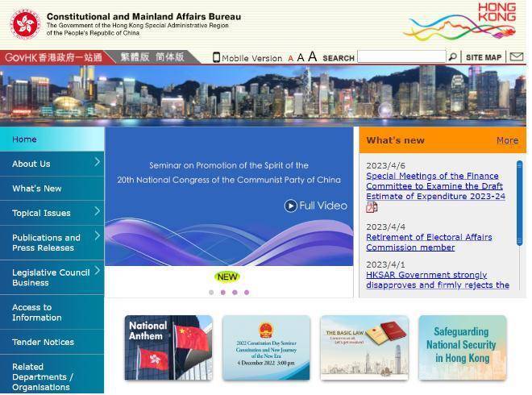Image resolution: width=532 pixels, height=395 pixels.
Task: Click the What's new panel heading
Action: coord(395,140)
